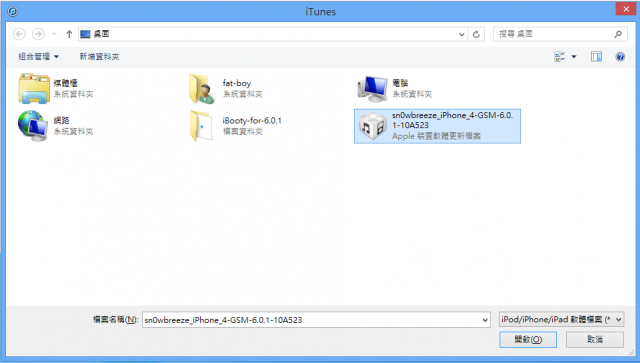Change the view layout icon

[x=560, y=57]
